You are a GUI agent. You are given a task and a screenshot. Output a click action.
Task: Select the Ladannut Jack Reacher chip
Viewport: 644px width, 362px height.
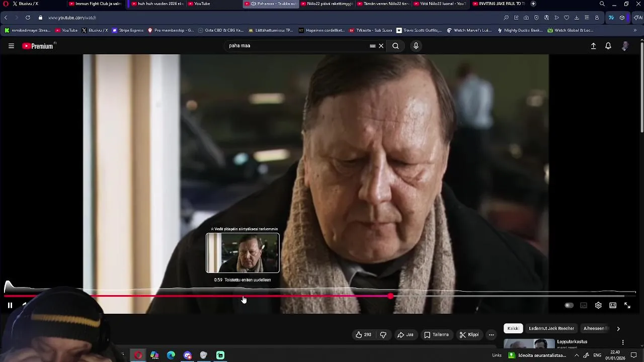pos(551,328)
